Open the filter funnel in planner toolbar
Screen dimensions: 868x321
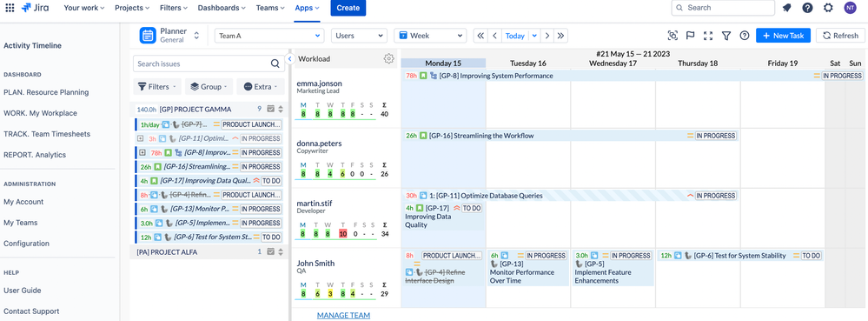coord(726,36)
